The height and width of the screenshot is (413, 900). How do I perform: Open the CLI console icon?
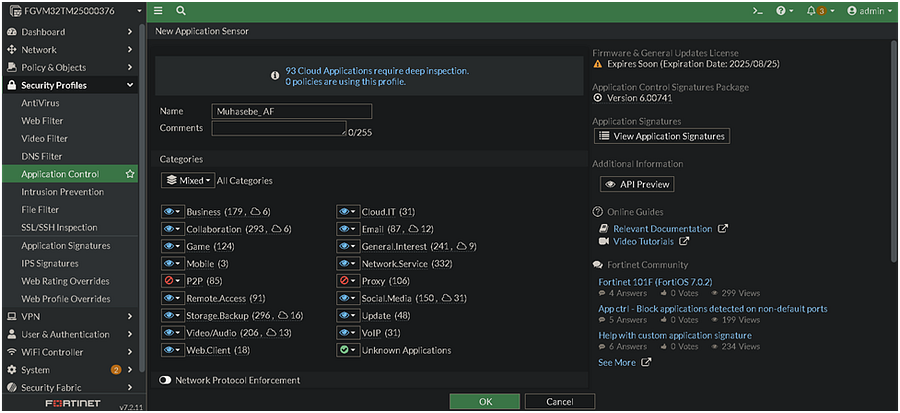tap(758, 11)
